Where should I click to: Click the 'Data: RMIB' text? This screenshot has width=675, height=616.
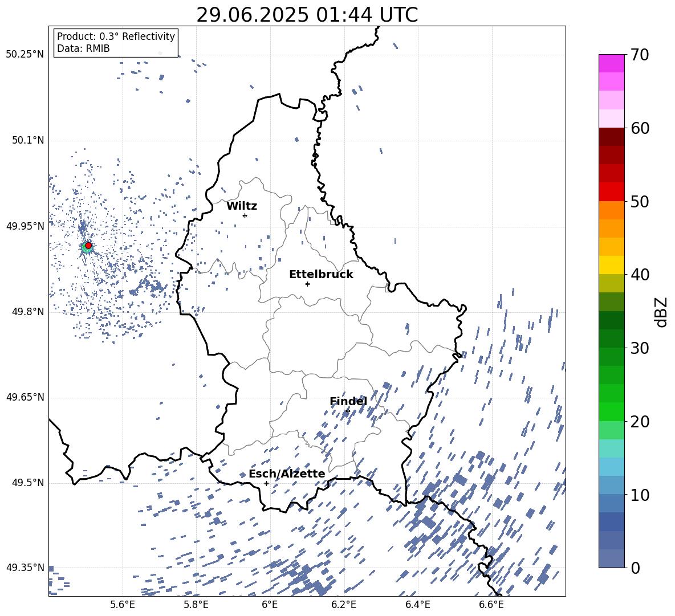(83, 48)
